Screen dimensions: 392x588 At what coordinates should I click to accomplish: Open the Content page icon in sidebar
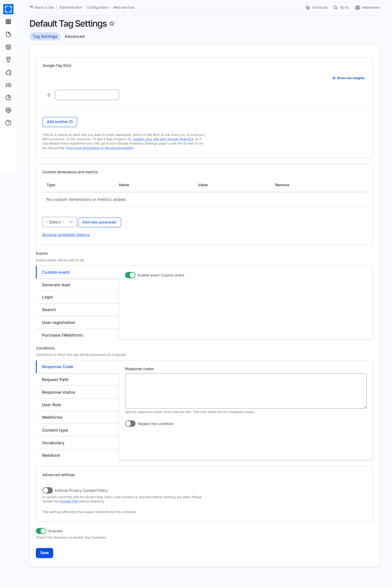8,34
